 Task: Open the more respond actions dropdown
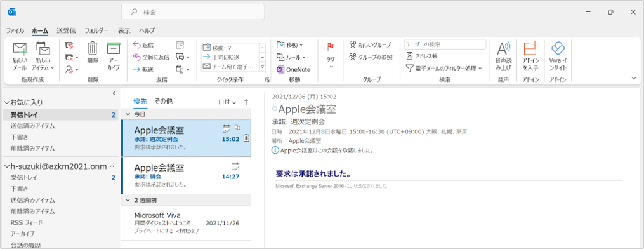183,69
